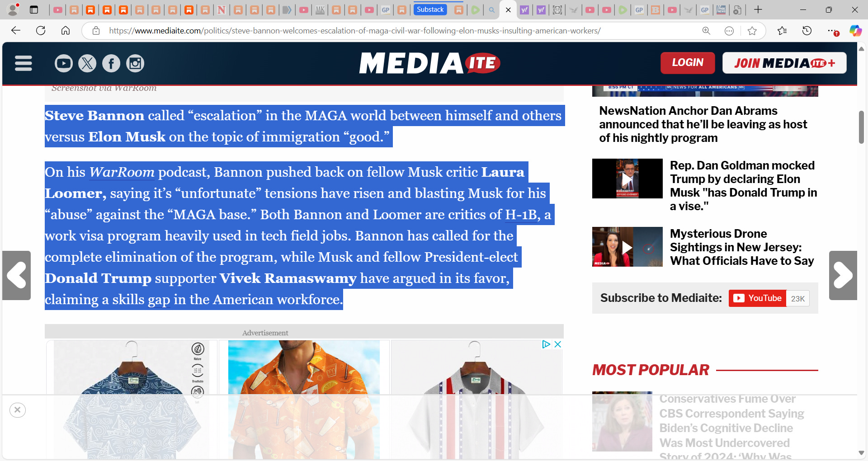Screen dimensions: 868x461
Task: Reload the page with the refresh icon
Action: 41,31
